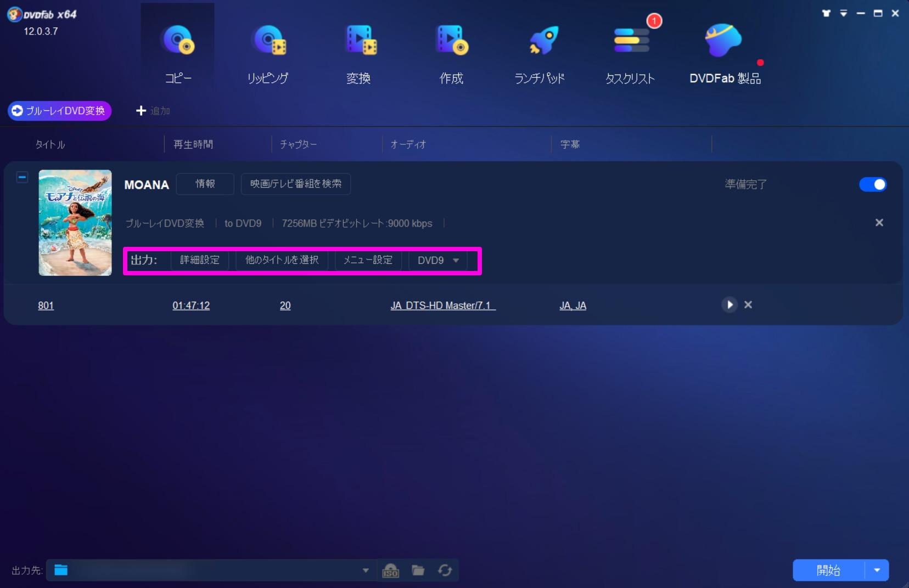Click the 詳細設定 advanced settings button
This screenshot has height=588, width=909.
click(x=200, y=261)
